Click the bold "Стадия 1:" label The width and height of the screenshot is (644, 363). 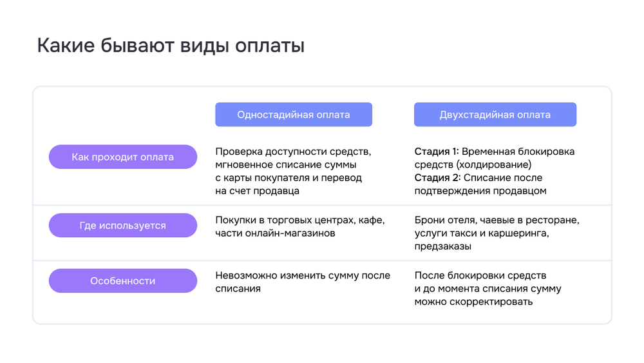437,152
